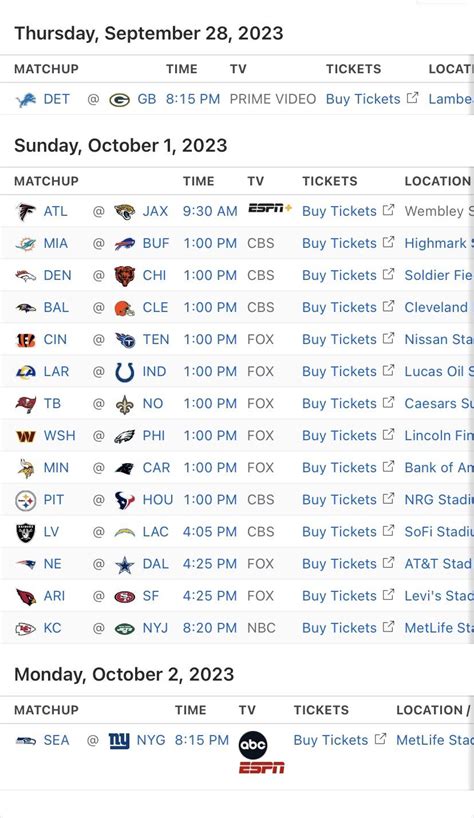The width and height of the screenshot is (474, 818).
Task: Click the Dallas Cowboys star logo
Action: point(125,564)
